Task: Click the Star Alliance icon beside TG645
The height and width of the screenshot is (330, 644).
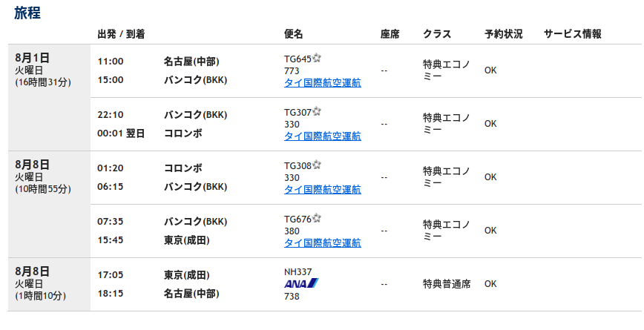Action: pyautogui.click(x=317, y=58)
